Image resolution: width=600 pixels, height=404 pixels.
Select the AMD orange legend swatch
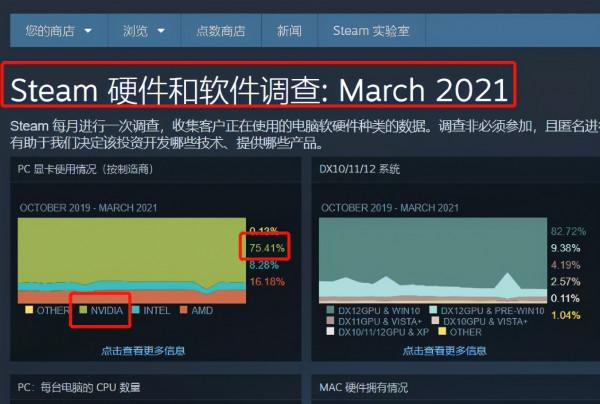(184, 310)
